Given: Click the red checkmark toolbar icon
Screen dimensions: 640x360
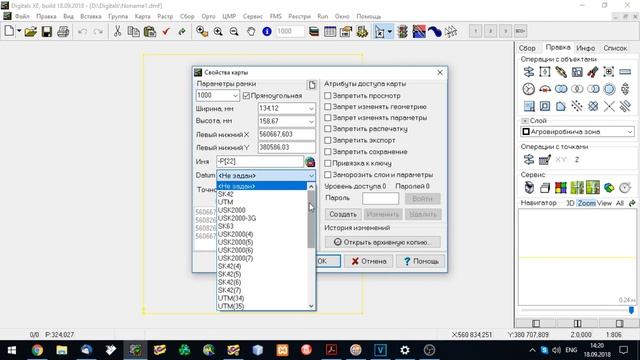Looking at the screenshot, I should click(x=166, y=31).
